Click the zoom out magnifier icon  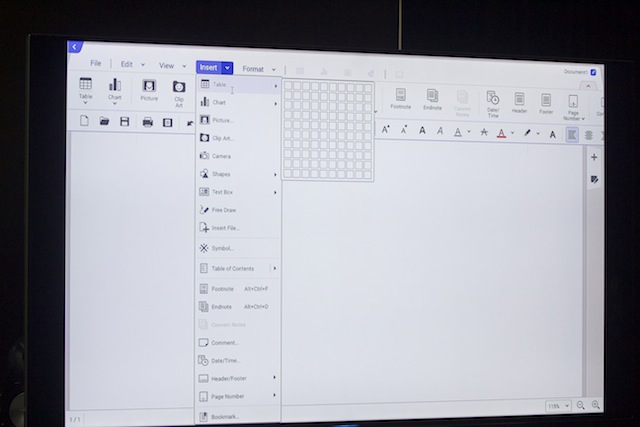[580, 405]
